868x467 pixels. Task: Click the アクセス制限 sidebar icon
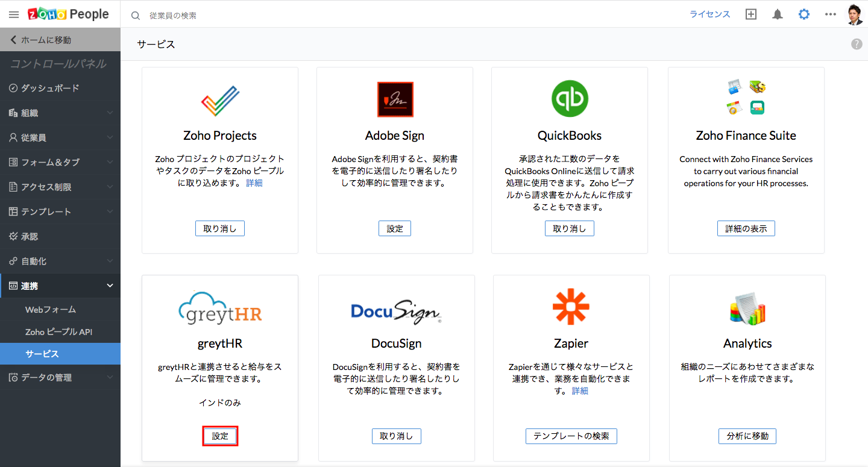coord(13,187)
